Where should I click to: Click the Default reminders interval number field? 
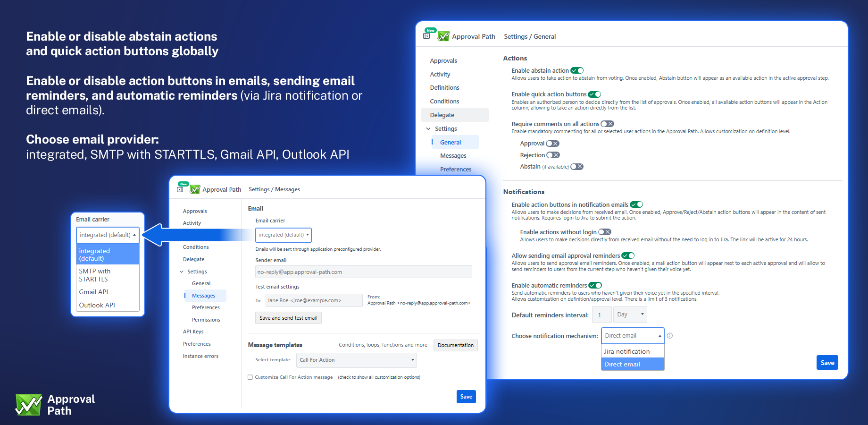[x=602, y=314]
